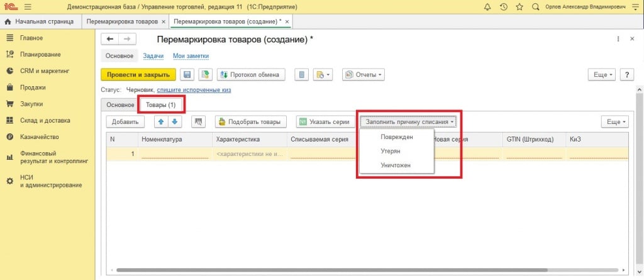The width and height of the screenshot is (644, 280).
Task: Open the Продажи section in sidebar
Action: pos(33,87)
